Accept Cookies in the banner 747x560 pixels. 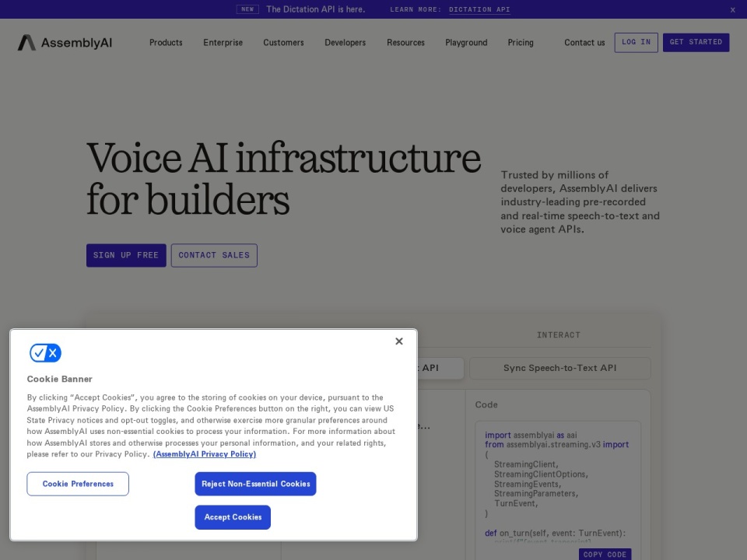coord(233,517)
